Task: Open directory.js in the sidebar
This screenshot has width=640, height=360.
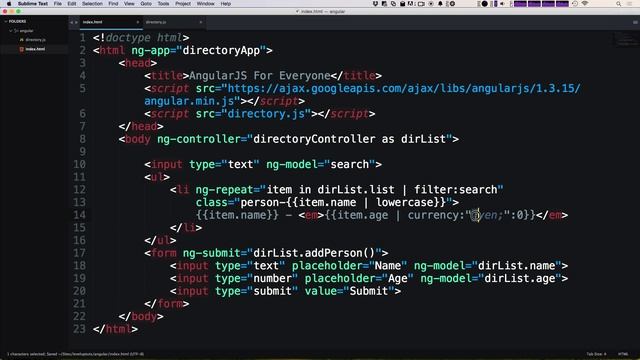Action: (x=35, y=40)
